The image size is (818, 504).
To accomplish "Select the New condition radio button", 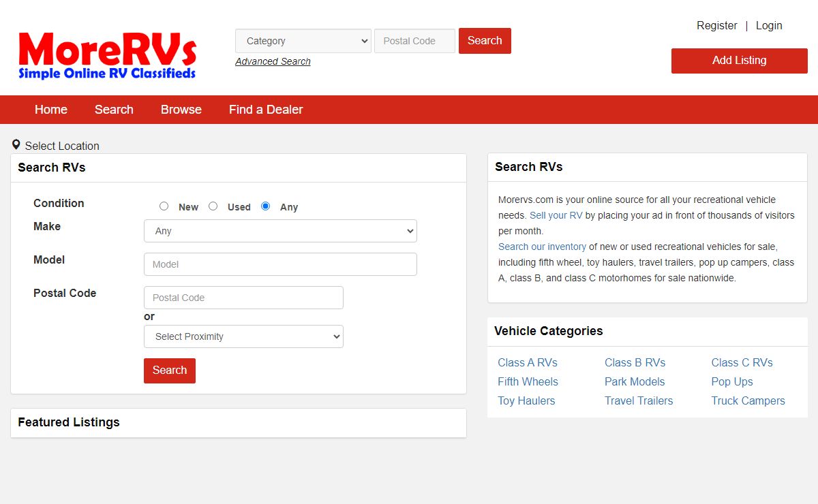I will coord(164,206).
